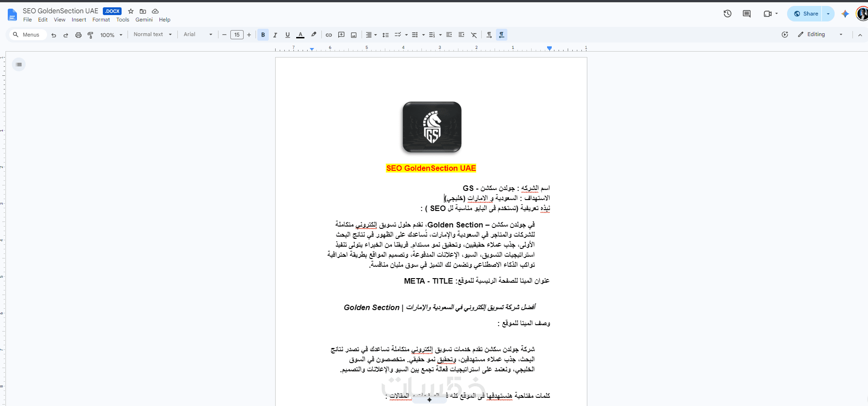Increase font size with plus button
This screenshot has height=406, width=868.
(x=249, y=35)
